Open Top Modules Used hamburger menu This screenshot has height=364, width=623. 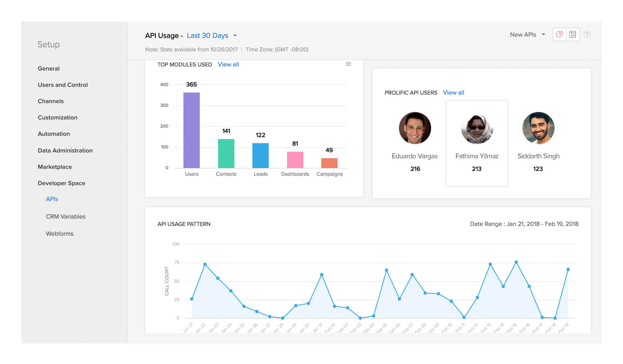348,64
